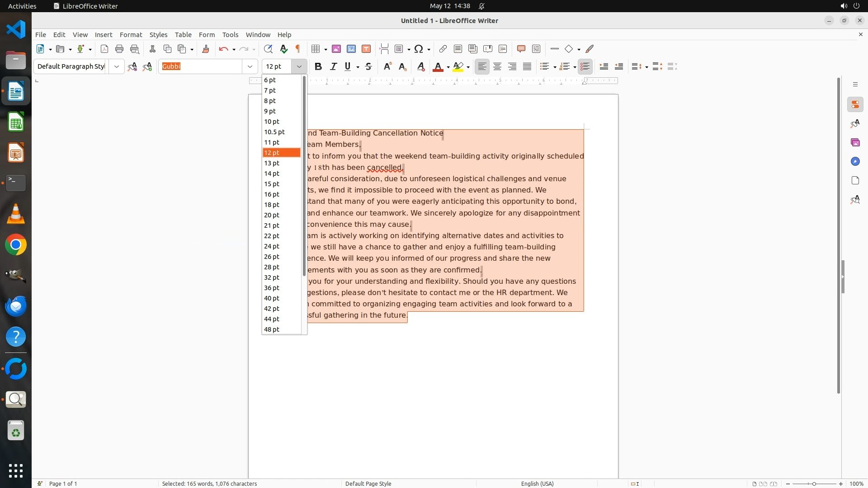Click the Insert Table toolbar icon
This screenshot has height=488, width=868.
tap(316, 49)
